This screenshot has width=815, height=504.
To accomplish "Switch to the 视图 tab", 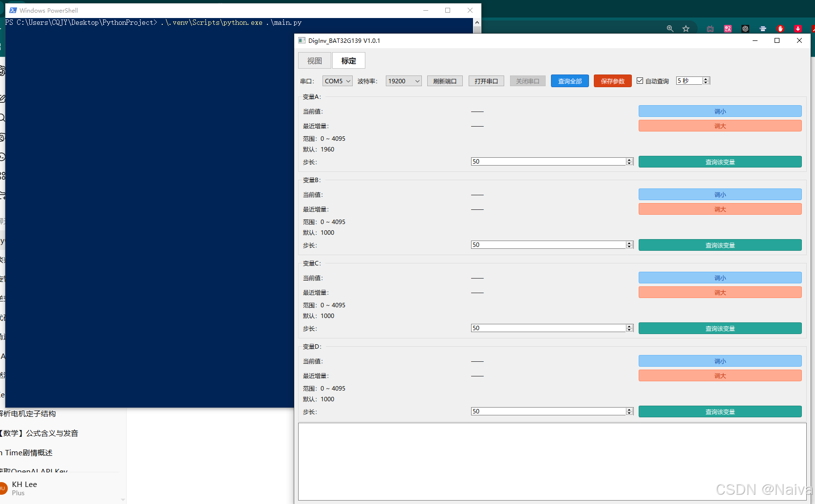I will coord(315,60).
